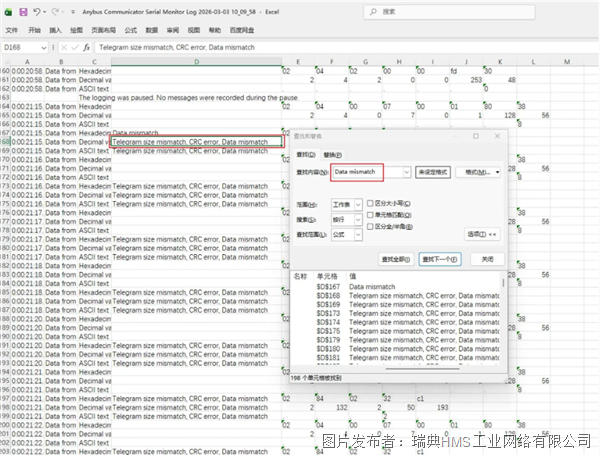This screenshot has width=600, height=455.
Task: Click the 查找全部 (Find All) button
Action: tap(396, 259)
